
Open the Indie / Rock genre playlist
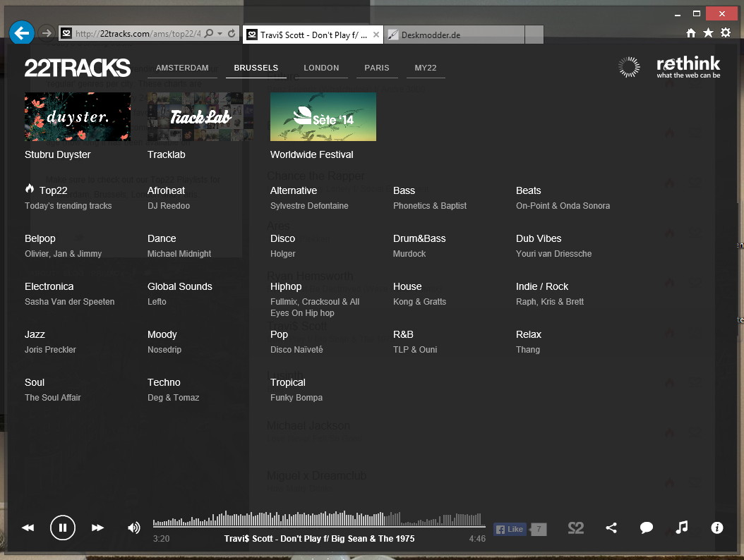coord(542,286)
